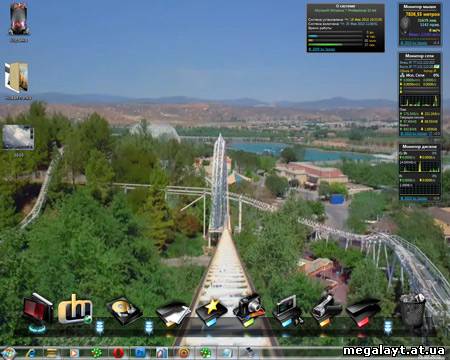Open the computer devices dock icon
The width and height of the screenshot is (450, 360).
click(287, 311)
